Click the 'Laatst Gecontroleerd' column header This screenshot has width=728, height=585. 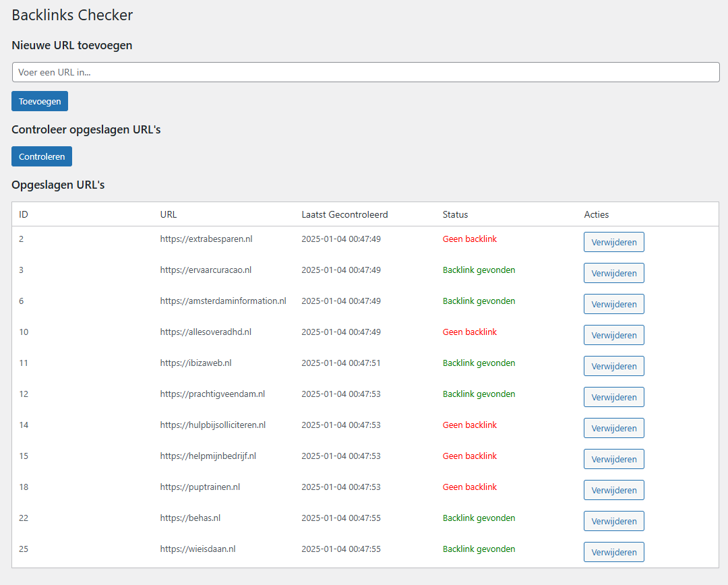point(344,214)
